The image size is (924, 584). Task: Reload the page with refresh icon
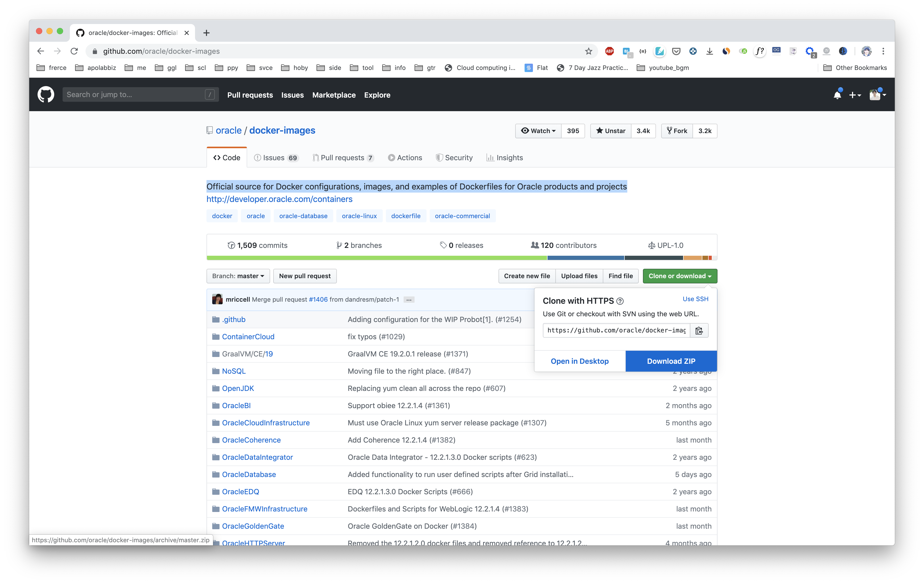(x=74, y=51)
